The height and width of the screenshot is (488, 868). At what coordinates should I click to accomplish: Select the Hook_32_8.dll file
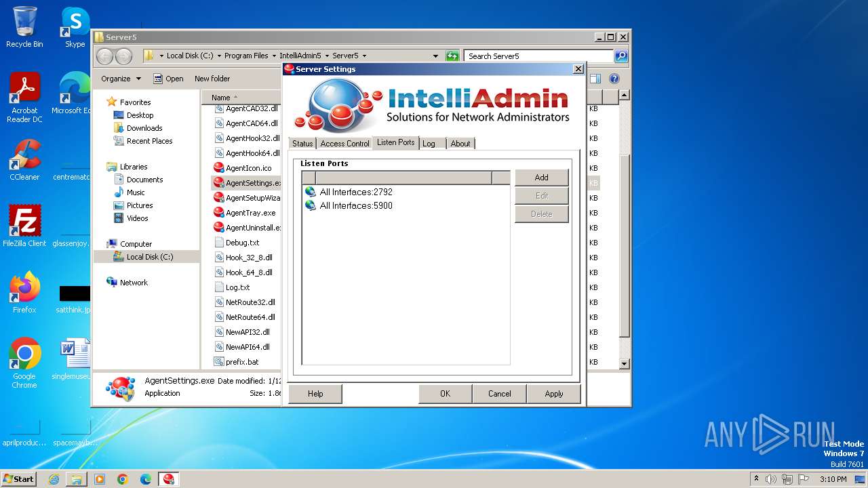(x=249, y=257)
